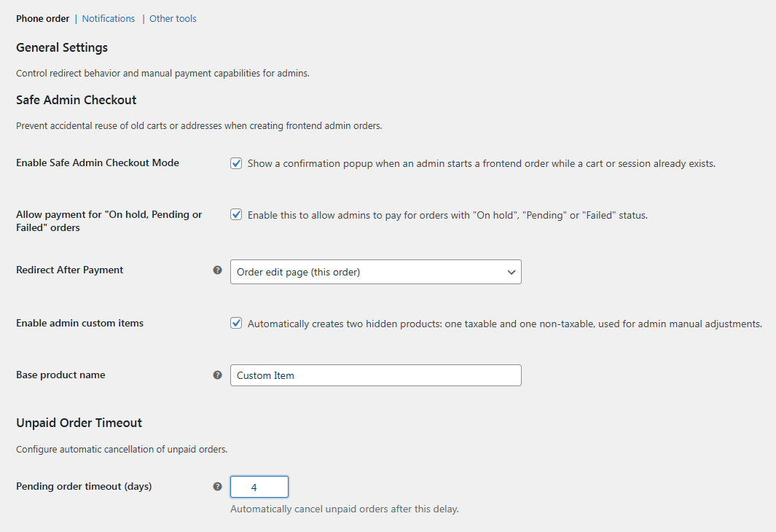Select the Phone order tab
The image size is (776, 532).
point(43,19)
